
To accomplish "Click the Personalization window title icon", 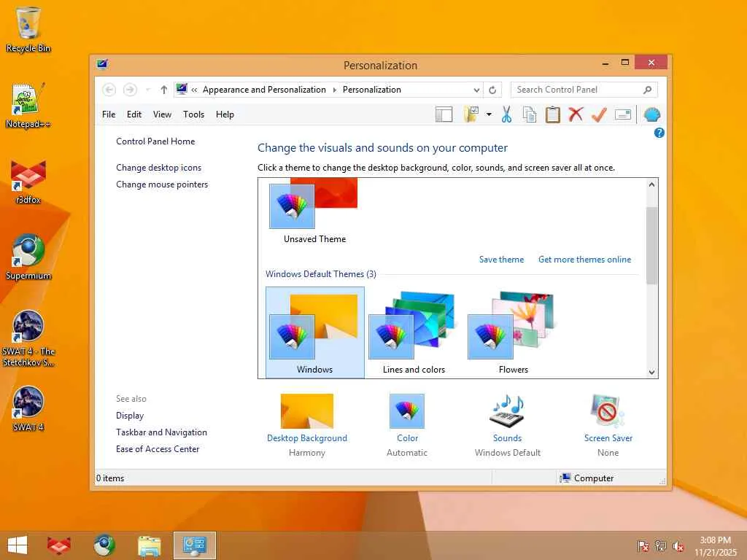I will point(102,65).
